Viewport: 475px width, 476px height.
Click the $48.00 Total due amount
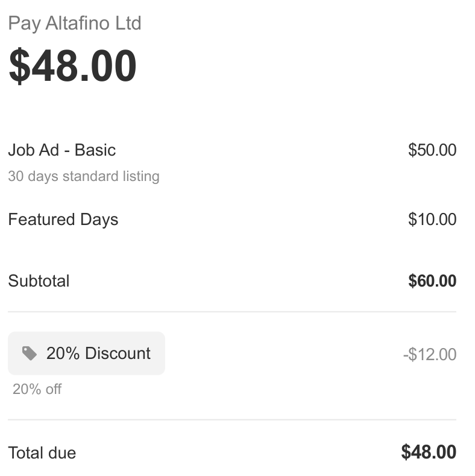click(429, 452)
